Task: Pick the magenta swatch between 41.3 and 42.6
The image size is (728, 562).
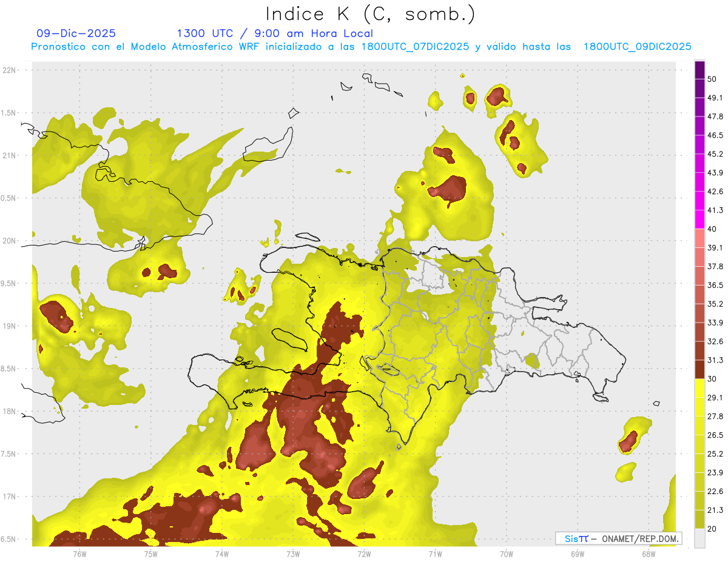Action: point(699,201)
